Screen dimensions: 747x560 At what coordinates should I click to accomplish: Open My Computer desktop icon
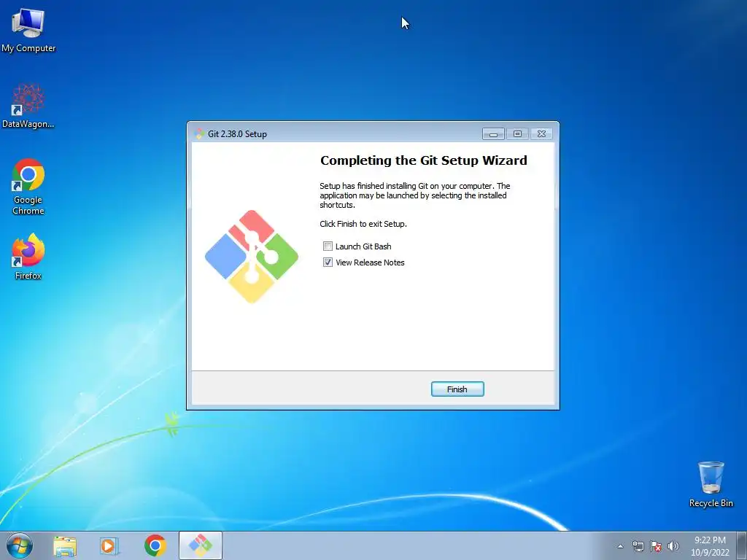pyautogui.click(x=28, y=30)
